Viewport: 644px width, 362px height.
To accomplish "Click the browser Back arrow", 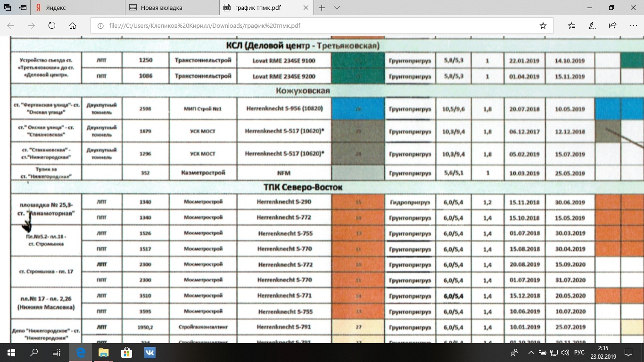I will click(x=11, y=26).
